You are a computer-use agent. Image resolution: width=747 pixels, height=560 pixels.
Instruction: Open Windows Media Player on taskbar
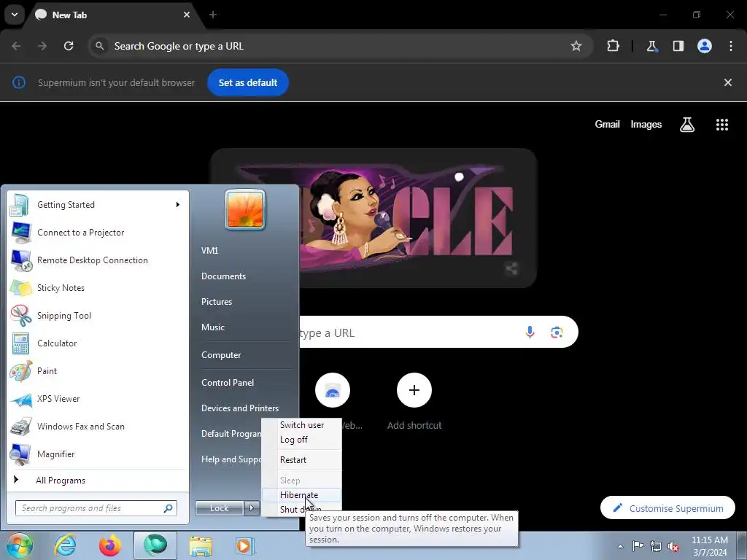point(245,545)
